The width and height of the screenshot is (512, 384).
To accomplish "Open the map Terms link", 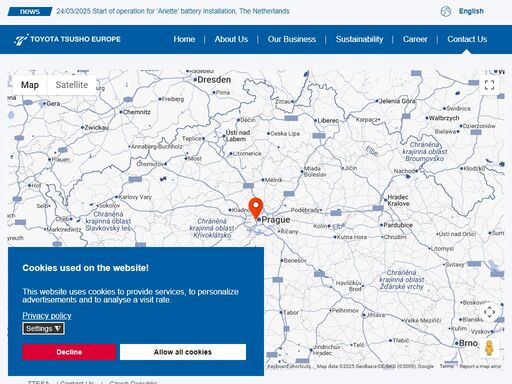I will pos(446,366).
